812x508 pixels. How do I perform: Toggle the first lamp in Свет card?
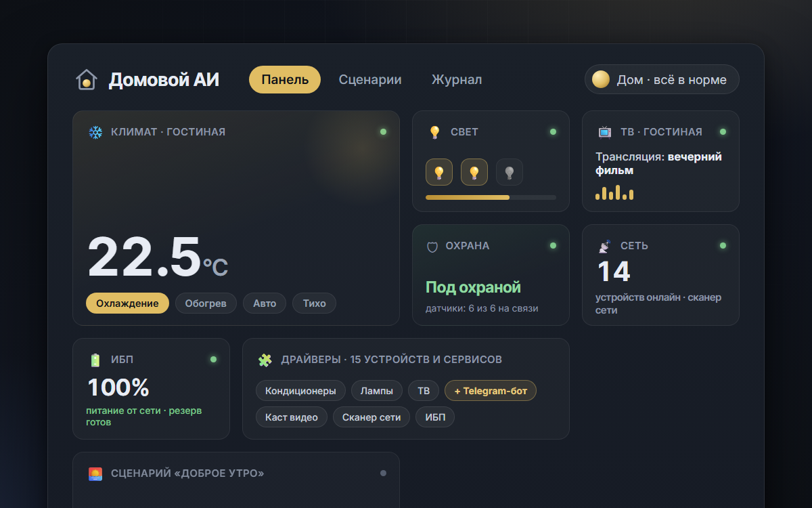point(439,172)
